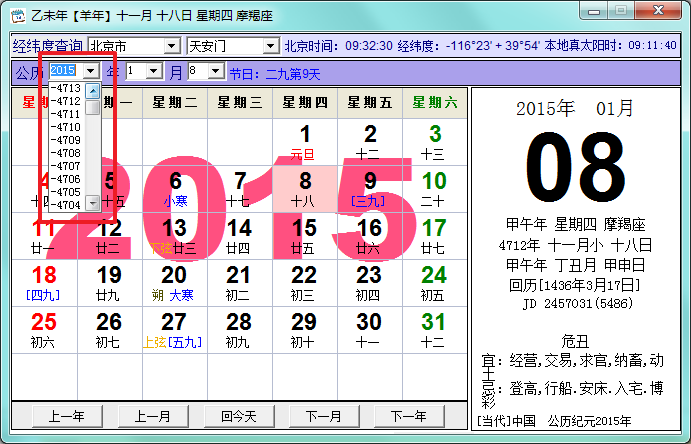This screenshot has width=691, height=444.
Task: Expand the 北京市 city dropdown
Action: point(171,45)
